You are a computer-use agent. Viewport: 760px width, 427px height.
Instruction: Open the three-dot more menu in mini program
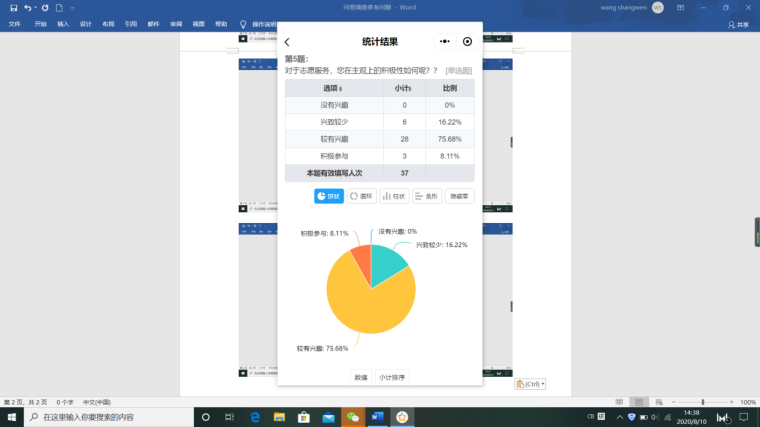[x=444, y=42]
